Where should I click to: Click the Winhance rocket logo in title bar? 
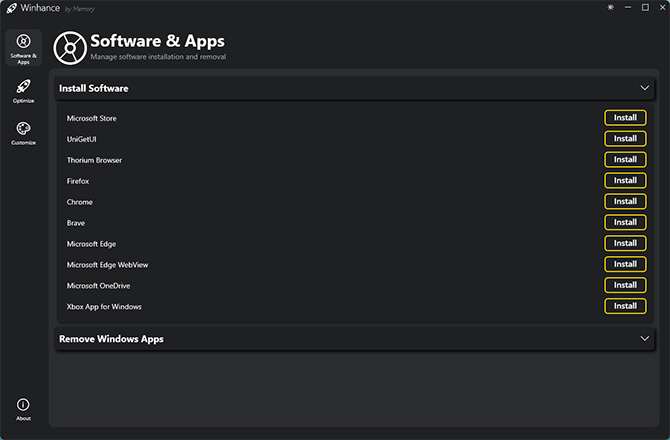(12, 8)
